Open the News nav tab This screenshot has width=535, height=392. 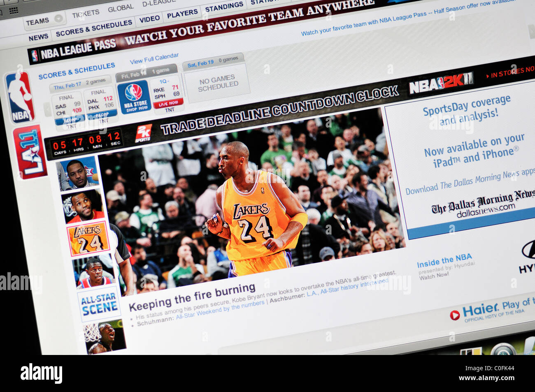click(x=38, y=37)
